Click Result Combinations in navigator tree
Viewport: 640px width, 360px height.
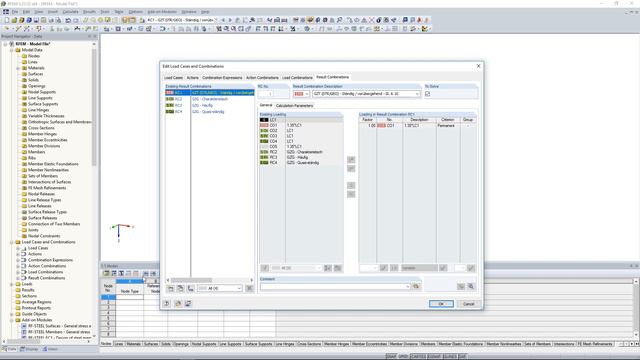pyautogui.click(x=46, y=278)
